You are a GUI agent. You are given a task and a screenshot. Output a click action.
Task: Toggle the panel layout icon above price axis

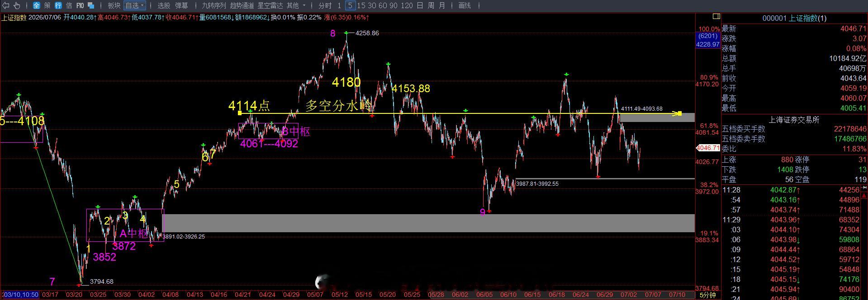coord(716,16)
